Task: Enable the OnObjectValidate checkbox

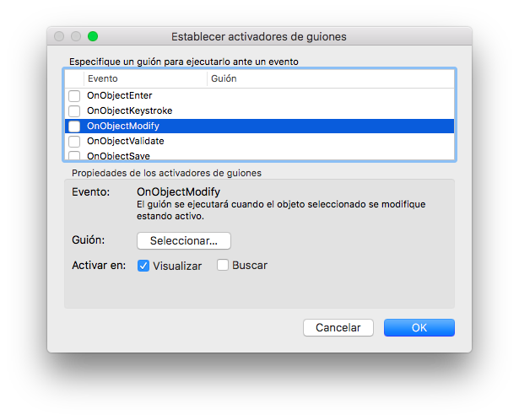Action: 74,142
